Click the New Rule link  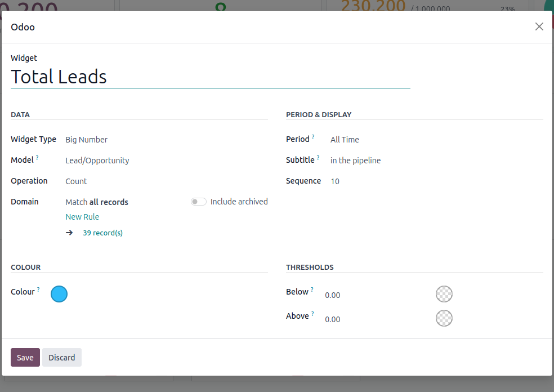click(82, 217)
